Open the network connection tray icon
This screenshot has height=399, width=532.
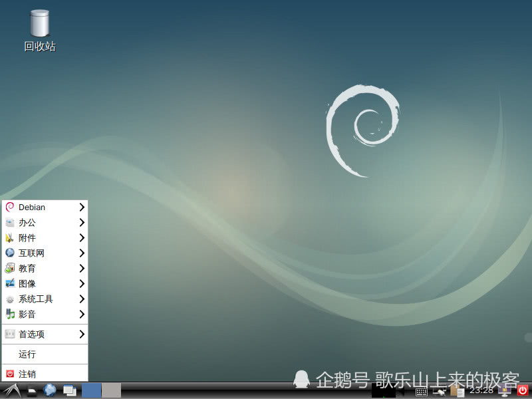coord(439,392)
